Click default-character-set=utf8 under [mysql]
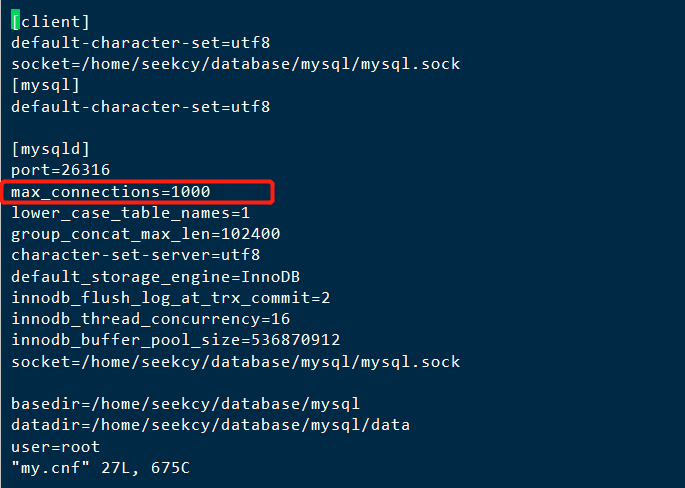The image size is (685, 488). click(141, 107)
